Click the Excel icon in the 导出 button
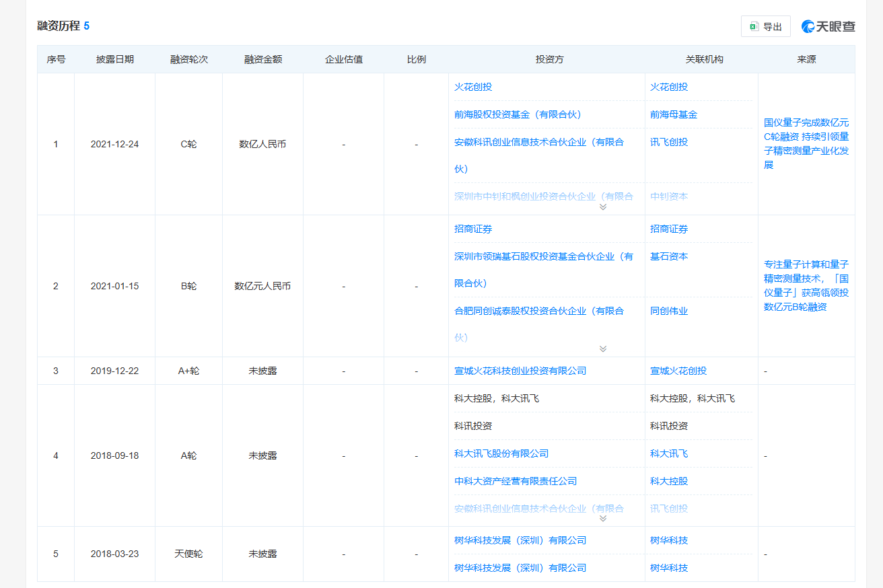Image resolution: width=883 pixels, height=588 pixels. 754,26
